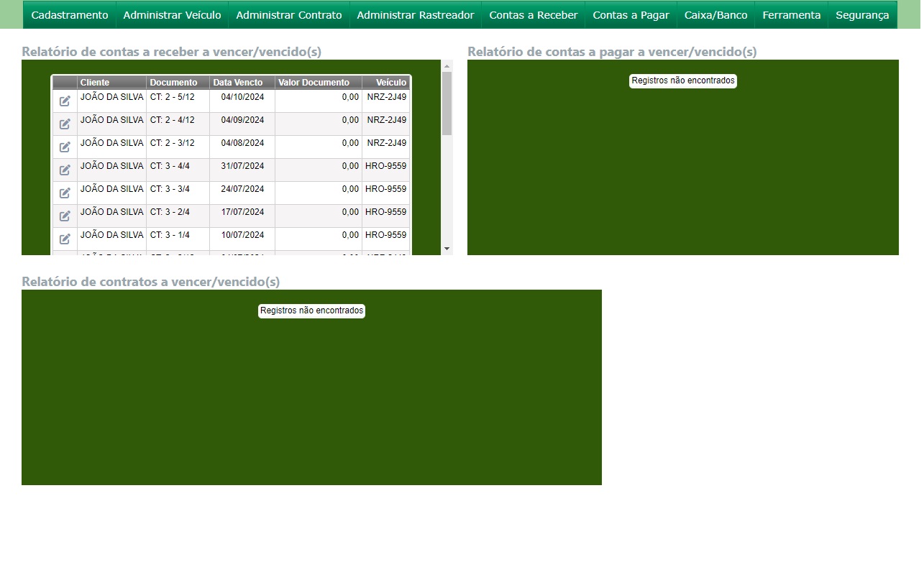Open the Ferramenta menu
The height and width of the screenshot is (575, 924).
[x=791, y=15]
